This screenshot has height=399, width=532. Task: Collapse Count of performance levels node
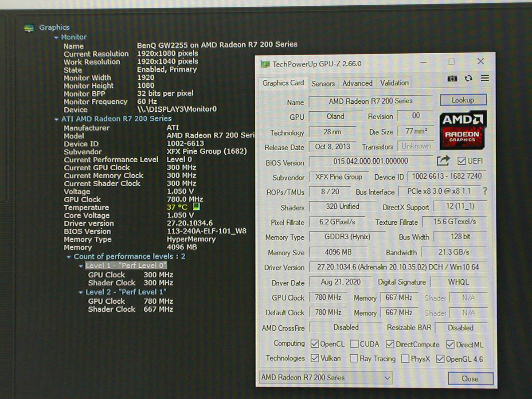click(69, 257)
